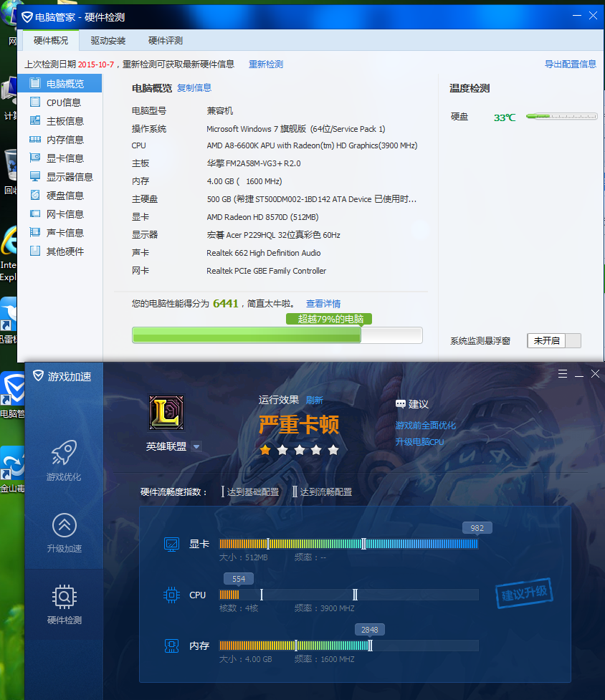Click the 硬盘 temperature gauge bar

tap(562, 117)
